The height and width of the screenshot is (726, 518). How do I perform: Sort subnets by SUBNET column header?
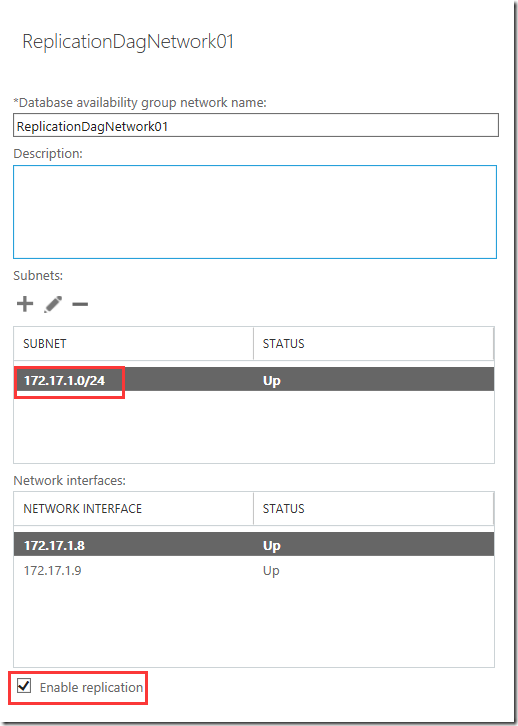point(133,344)
